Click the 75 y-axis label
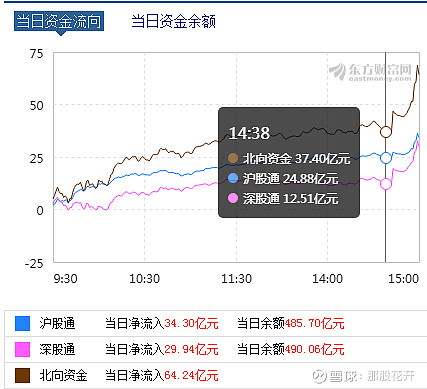The width and height of the screenshot is (427, 389). point(36,54)
